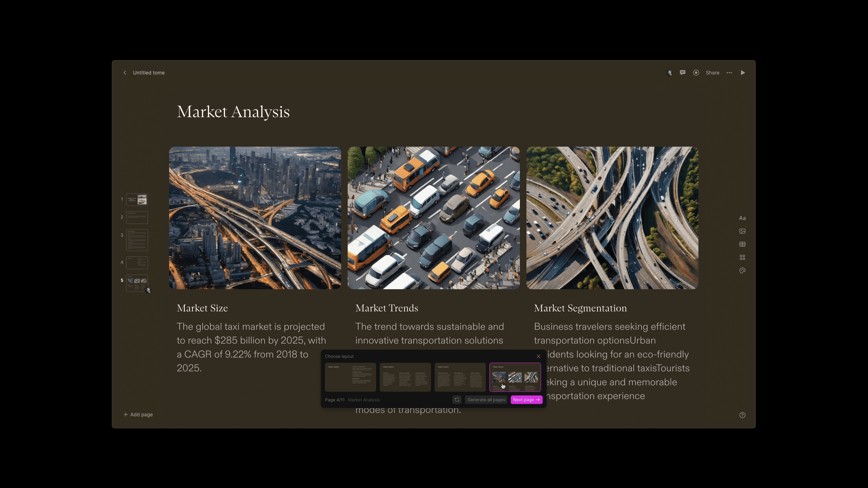Screen dimensions: 868x488
Task: Open the four-squares tiles grid icon
Action: (742, 257)
